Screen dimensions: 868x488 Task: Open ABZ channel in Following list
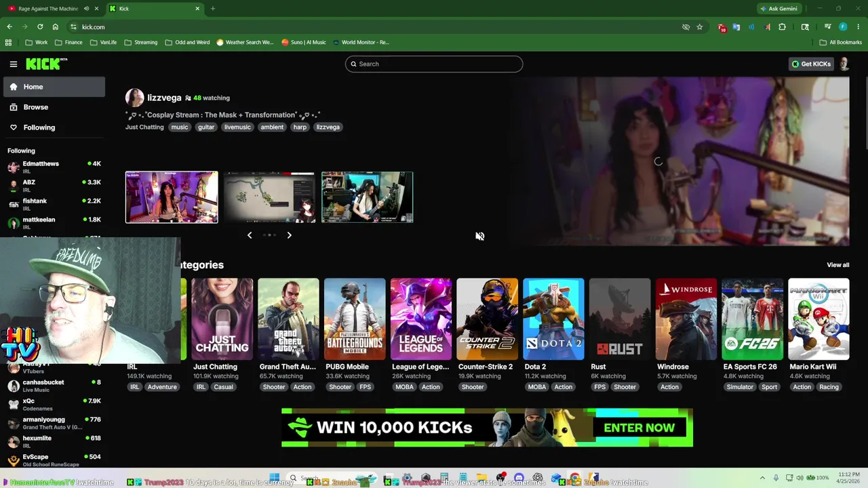click(54, 186)
